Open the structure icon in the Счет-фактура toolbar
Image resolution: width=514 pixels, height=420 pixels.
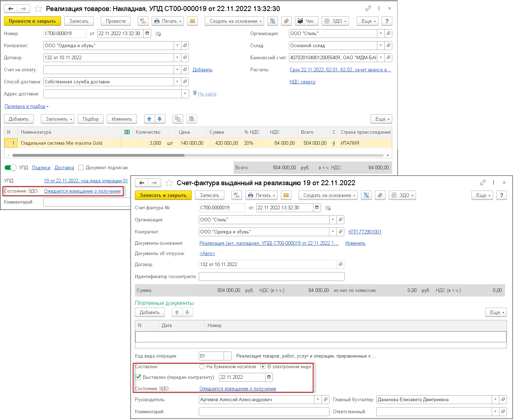click(366, 195)
